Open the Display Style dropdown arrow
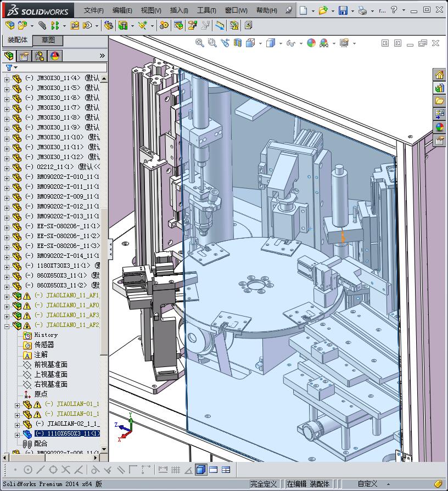The width and height of the screenshot is (448, 491). point(281,43)
